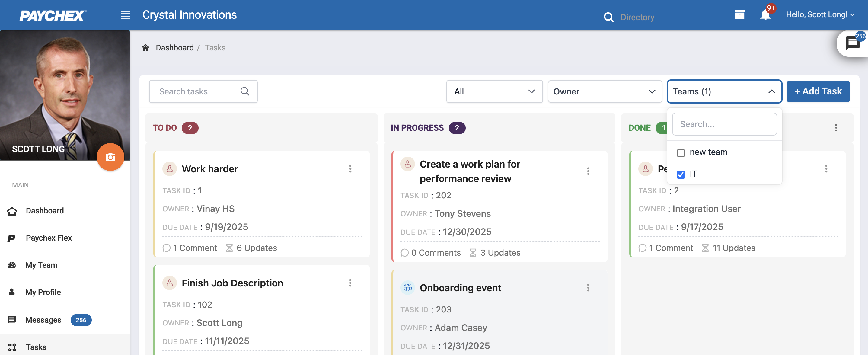Image resolution: width=868 pixels, height=355 pixels.
Task: Click the Done column three-dot menu
Action: click(836, 127)
